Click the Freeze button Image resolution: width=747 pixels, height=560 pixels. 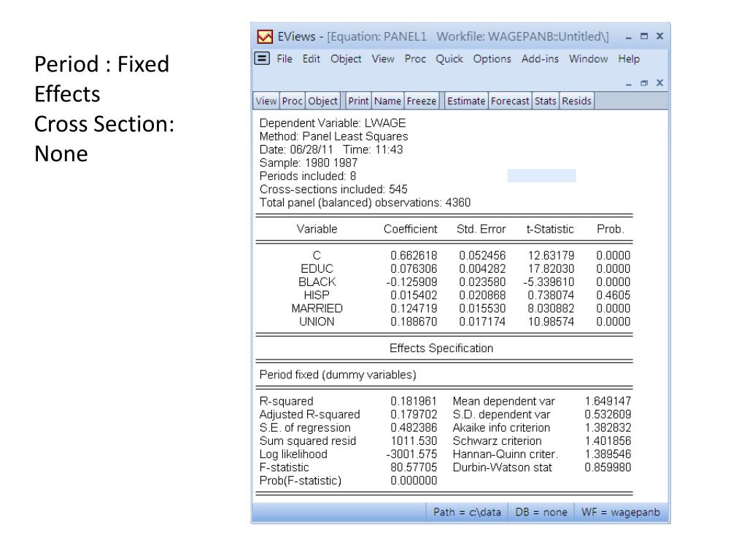tap(421, 101)
